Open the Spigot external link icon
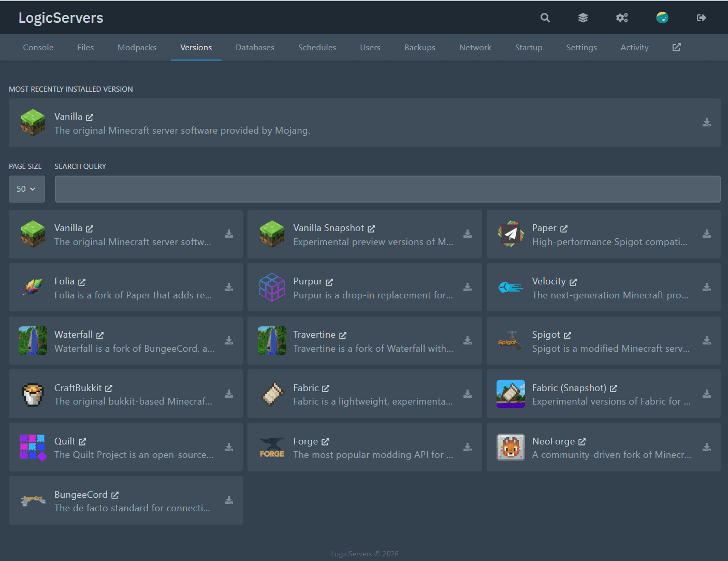Image resolution: width=728 pixels, height=561 pixels. coord(567,335)
